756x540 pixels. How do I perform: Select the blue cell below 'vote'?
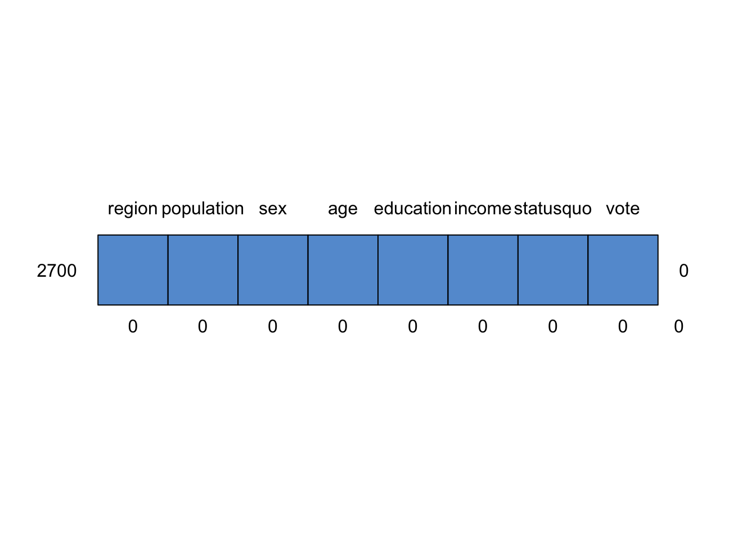coord(623,270)
